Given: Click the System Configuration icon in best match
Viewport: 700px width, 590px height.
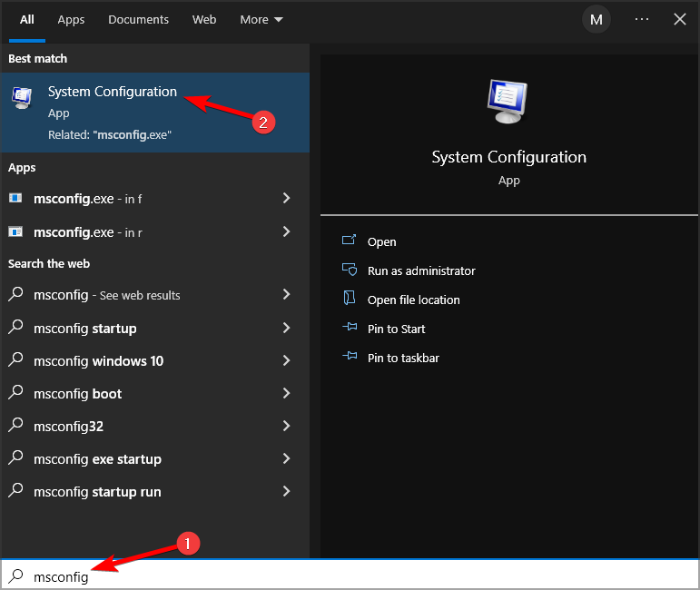Looking at the screenshot, I should [x=22, y=98].
